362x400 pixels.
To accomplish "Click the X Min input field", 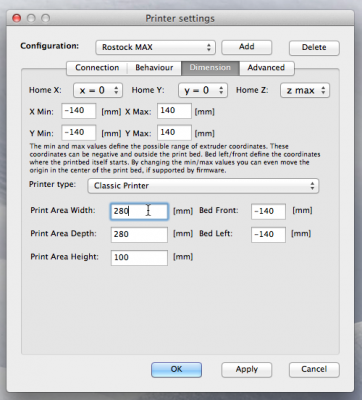I will [79, 111].
